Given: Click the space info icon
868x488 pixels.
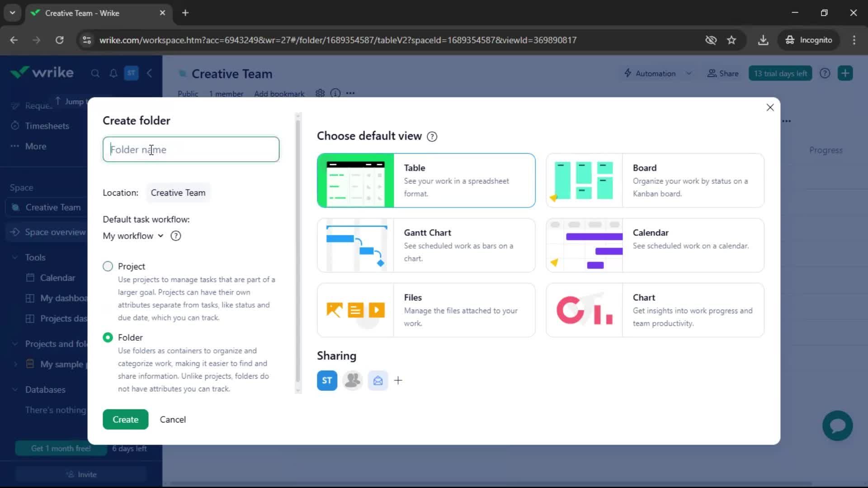Looking at the screenshot, I should coord(335,93).
